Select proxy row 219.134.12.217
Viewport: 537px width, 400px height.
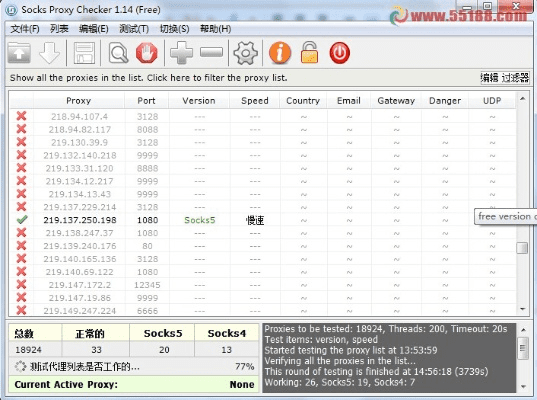pos(262,181)
